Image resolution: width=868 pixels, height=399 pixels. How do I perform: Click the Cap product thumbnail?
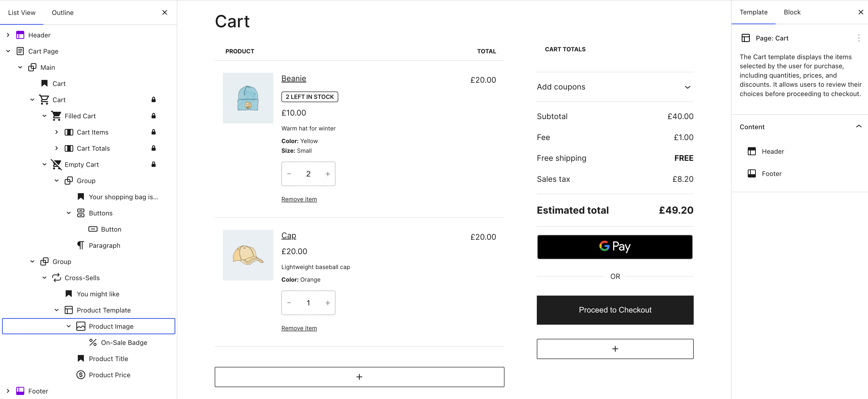pyautogui.click(x=248, y=255)
